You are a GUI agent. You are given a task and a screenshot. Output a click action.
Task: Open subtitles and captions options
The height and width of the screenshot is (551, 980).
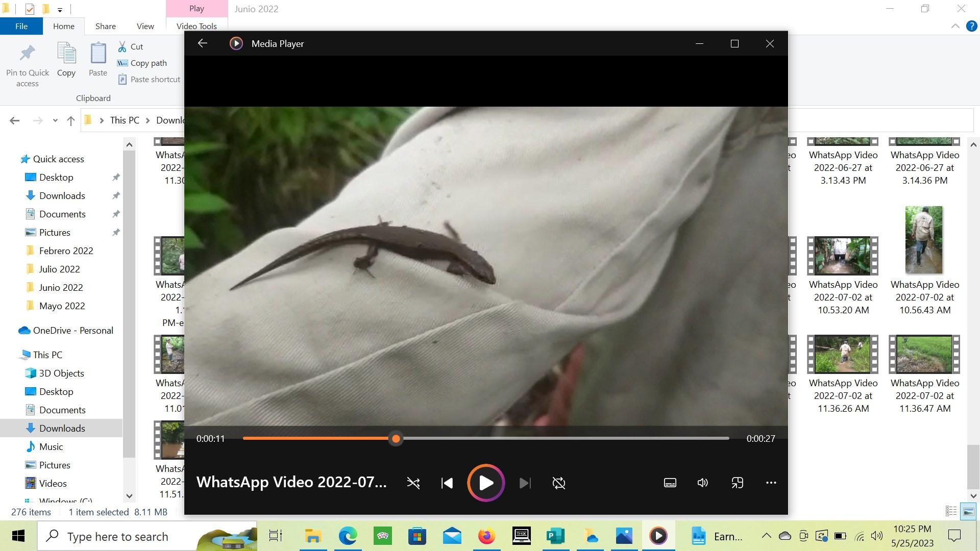coord(670,483)
